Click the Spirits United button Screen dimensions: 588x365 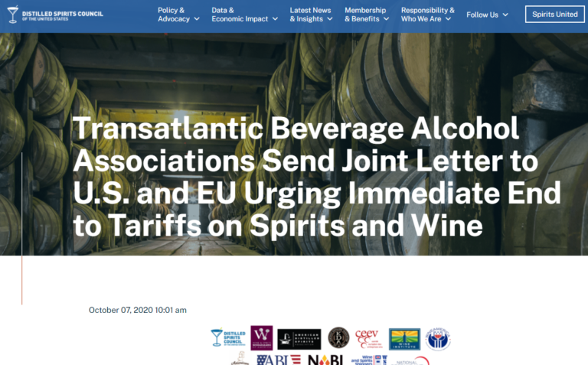[x=554, y=15]
